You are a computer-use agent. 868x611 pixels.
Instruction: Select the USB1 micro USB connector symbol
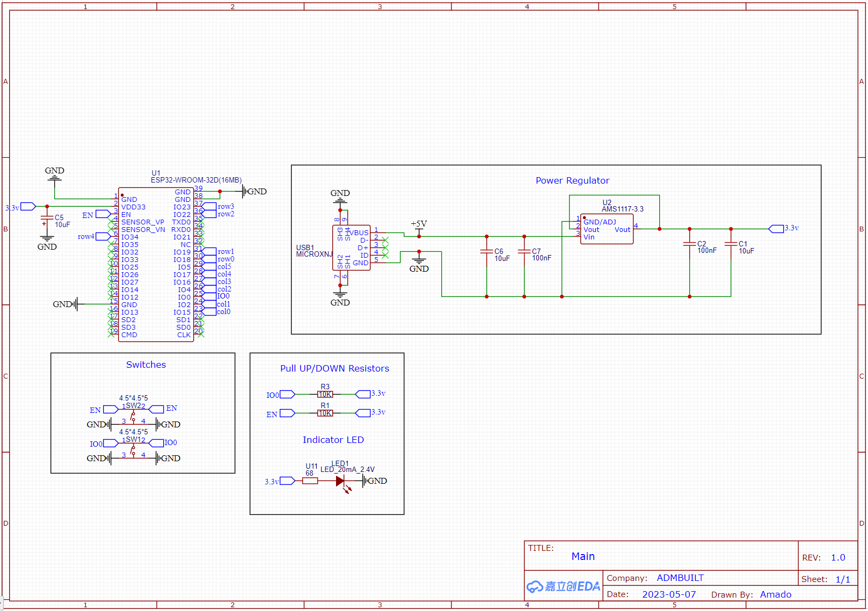click(x=352, y=248)
